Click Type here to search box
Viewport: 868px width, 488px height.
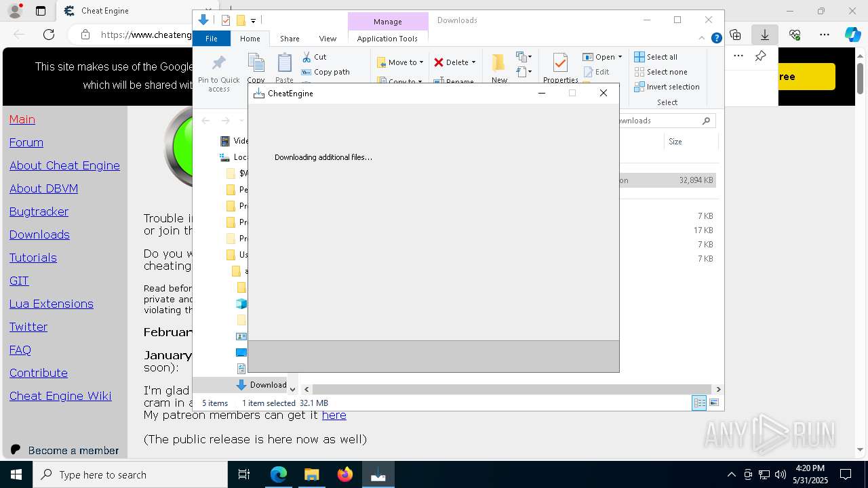[130, 474]
